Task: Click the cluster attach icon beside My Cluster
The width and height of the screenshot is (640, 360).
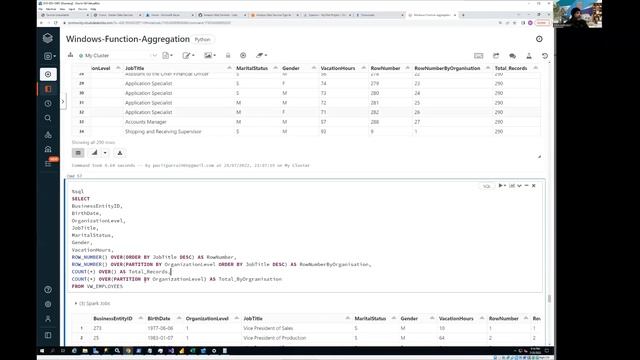Action: pyautogui.click(x=71, y=55)
